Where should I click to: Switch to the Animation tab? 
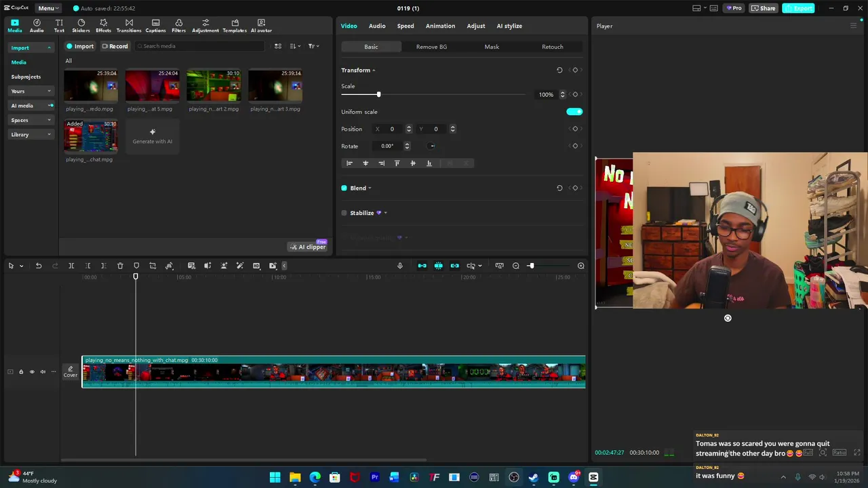[x=440, y=26]
